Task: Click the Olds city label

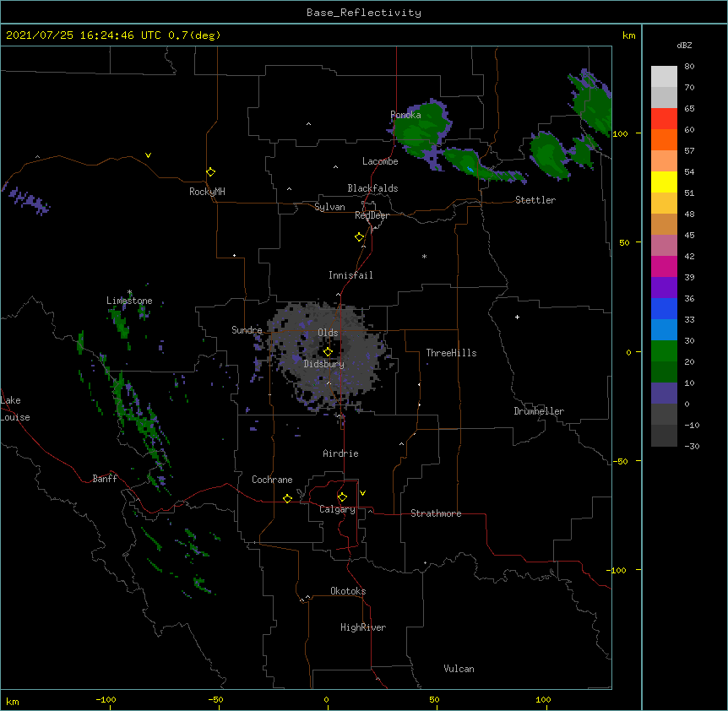Action: tap(328, 333)
